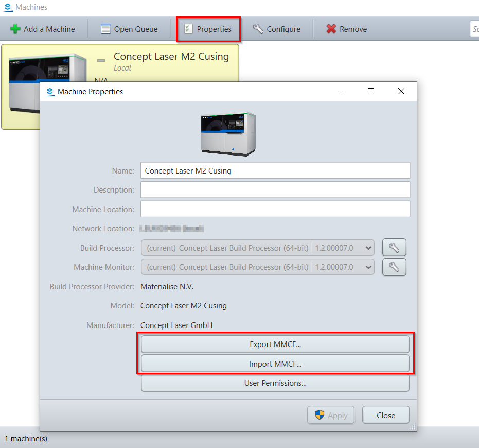479x448 pixels.
Task: Click the Machine Location input field
Action: point(275,209)
